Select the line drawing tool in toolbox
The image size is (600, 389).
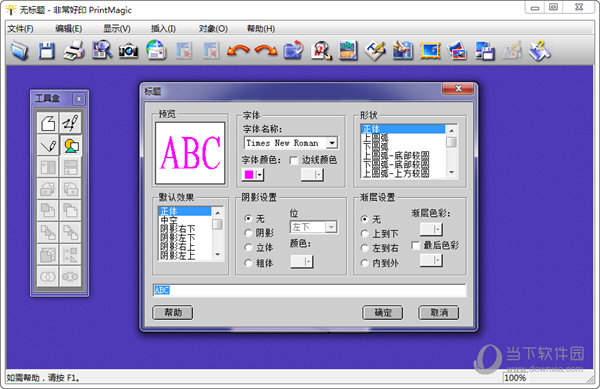click(48, 145)
